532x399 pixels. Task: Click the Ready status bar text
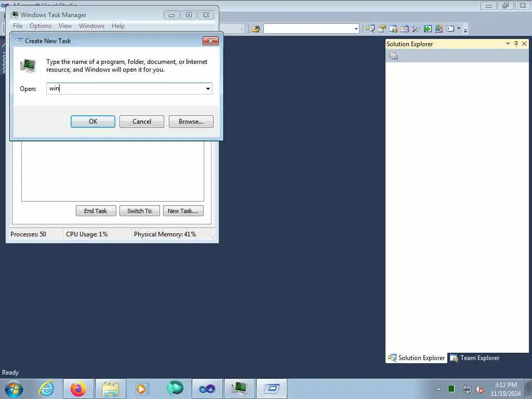pos(10,373)
